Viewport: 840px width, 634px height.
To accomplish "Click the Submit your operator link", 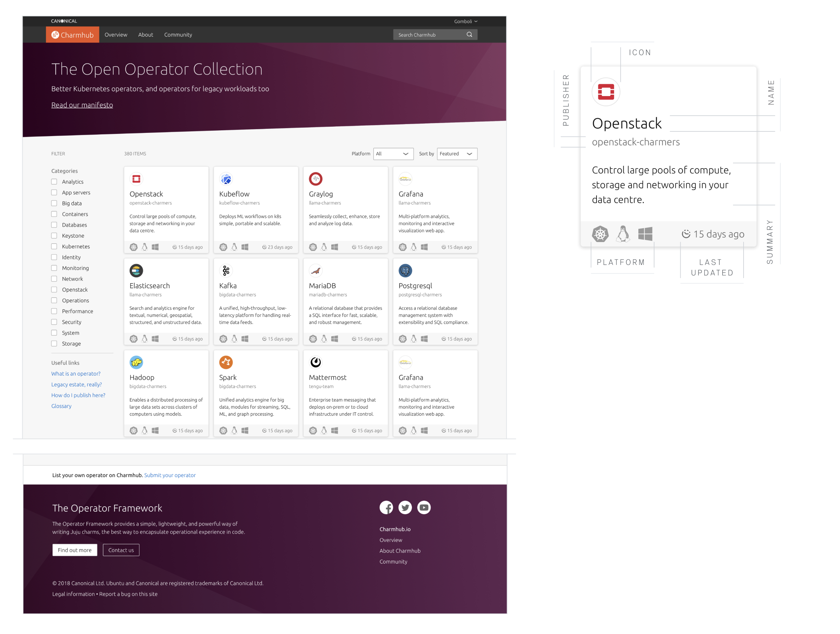I will tap(170, 475).
